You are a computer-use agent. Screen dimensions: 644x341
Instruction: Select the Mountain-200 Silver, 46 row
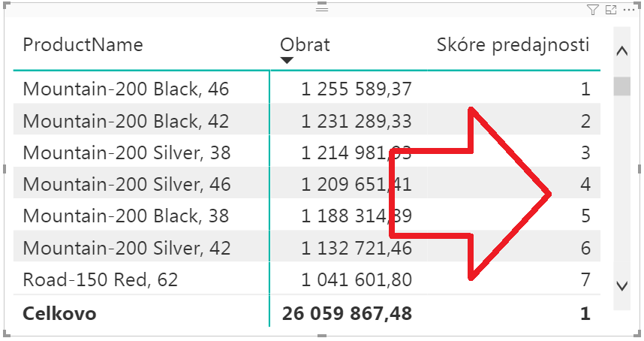point(127,184)
